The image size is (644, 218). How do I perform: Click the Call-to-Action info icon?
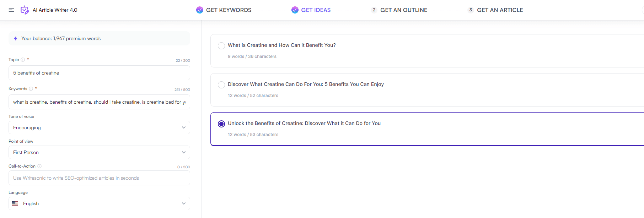(x=39, y=166)
